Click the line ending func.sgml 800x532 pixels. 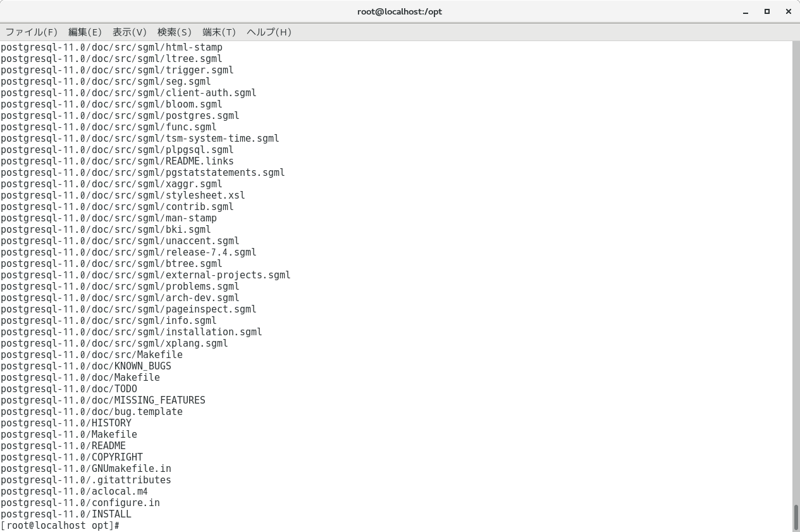point(109,127)
